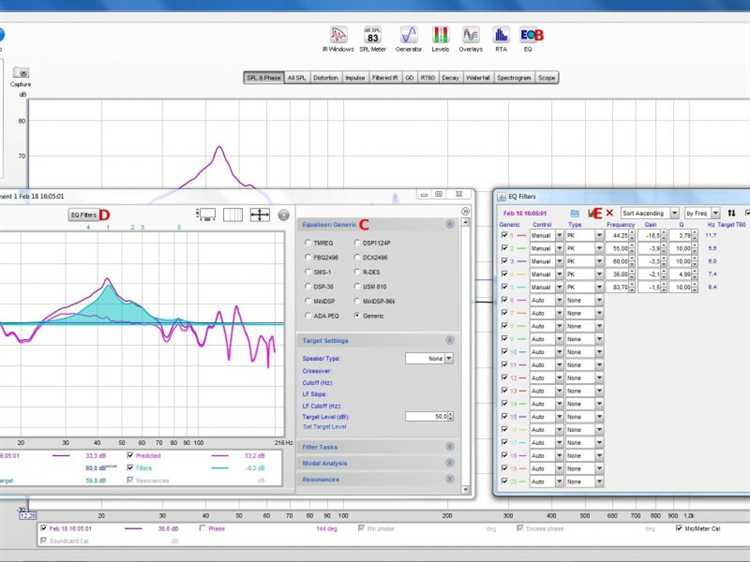Toggle the Feb 18 16:05:01 trace checkbox

[44, 528]
